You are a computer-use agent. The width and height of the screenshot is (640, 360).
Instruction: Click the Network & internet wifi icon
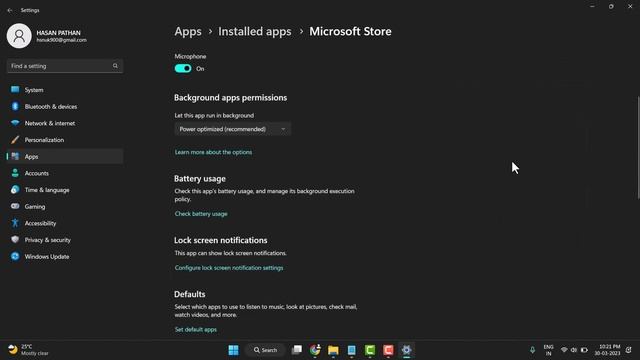click(15, 123)
